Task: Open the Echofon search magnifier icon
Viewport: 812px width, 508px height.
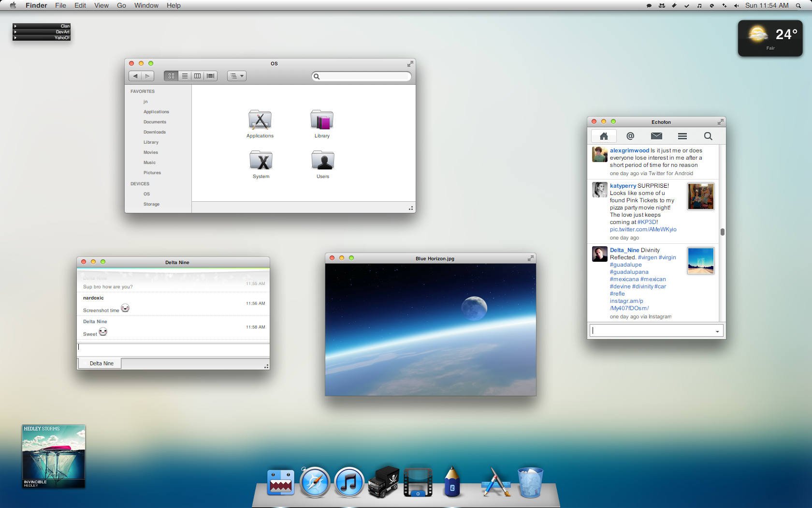Action: (x=708, y=136)
